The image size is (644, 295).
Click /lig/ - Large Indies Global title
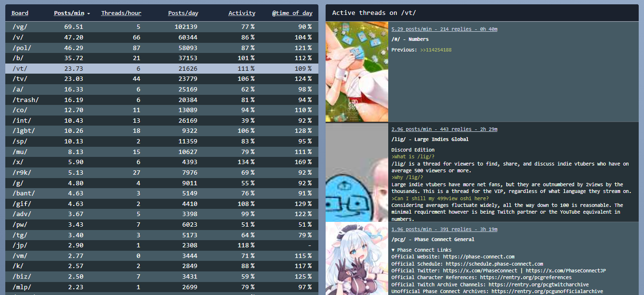click(x=430, y=139)
